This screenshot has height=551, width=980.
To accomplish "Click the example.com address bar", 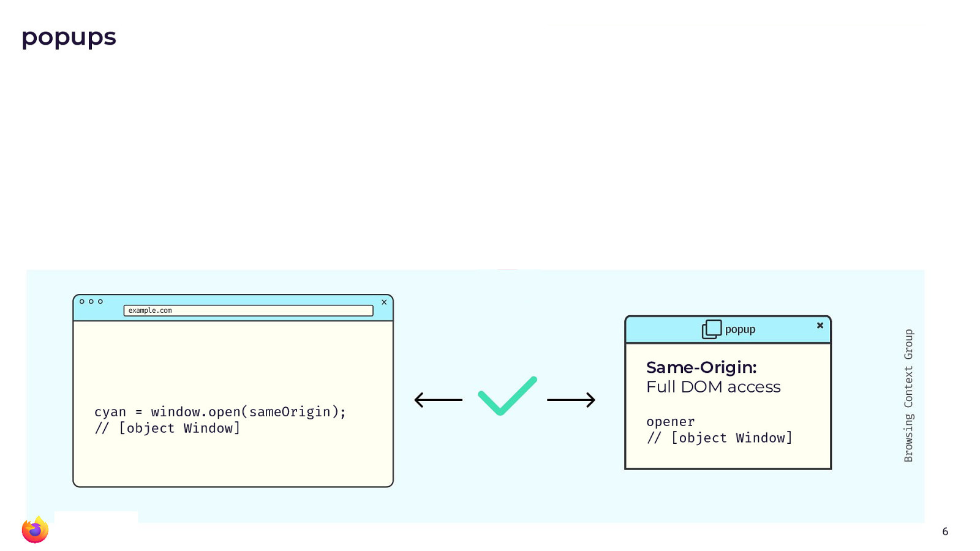I will pos(248,310).
